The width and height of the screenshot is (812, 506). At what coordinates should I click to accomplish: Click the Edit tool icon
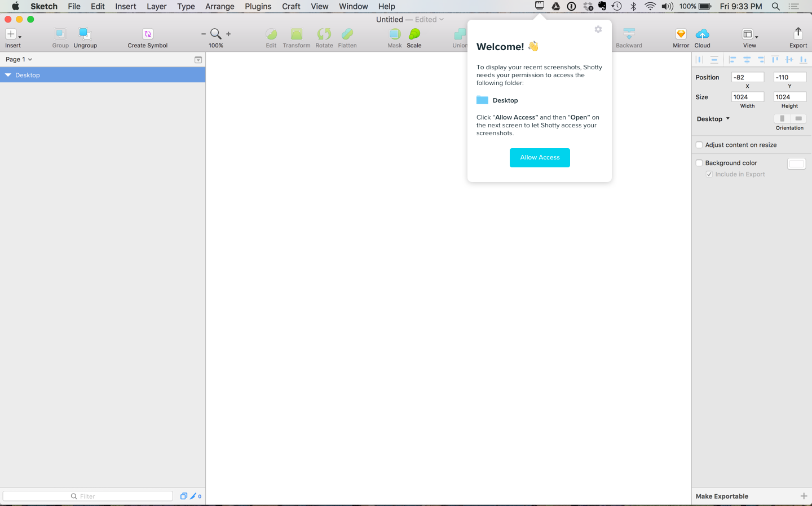271,34
